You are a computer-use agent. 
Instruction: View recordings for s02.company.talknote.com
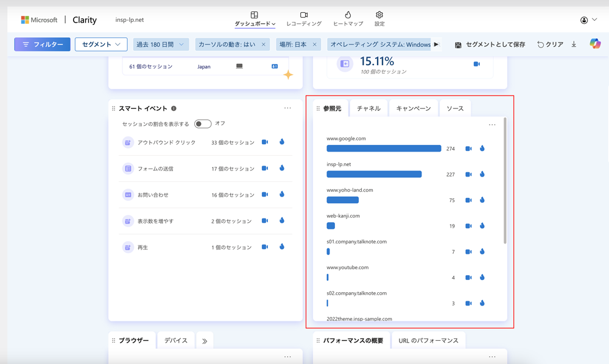pyautogui.click(x=468, y=304)
